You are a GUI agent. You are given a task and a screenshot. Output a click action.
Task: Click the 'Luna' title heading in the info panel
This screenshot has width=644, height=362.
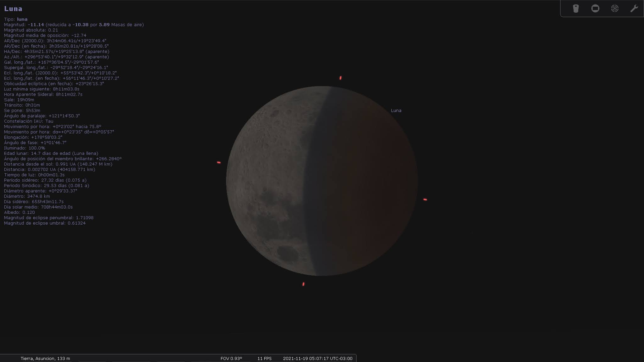(13, 9)
